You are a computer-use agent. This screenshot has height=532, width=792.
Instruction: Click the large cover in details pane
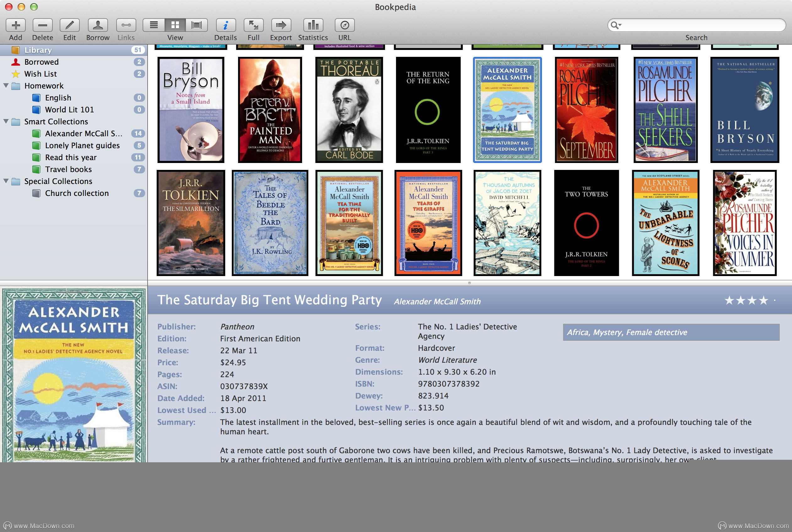click(x=74, y=375)
